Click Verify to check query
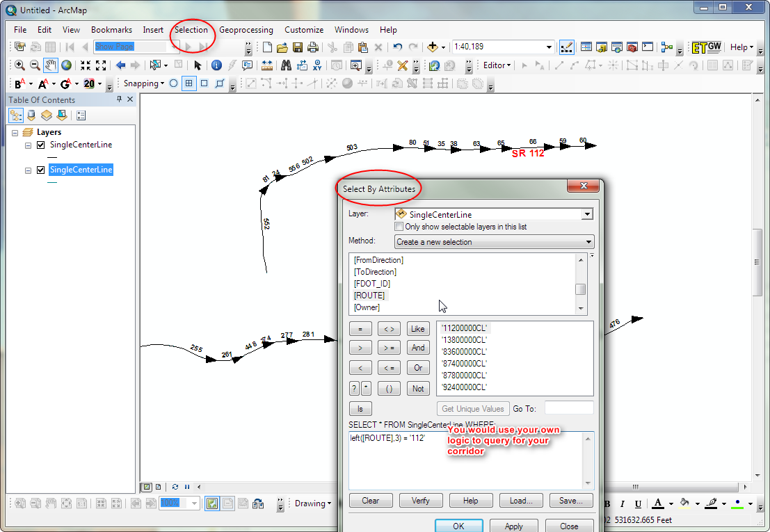The height and width of the screenshot is (532, 770). click(420, 501)
